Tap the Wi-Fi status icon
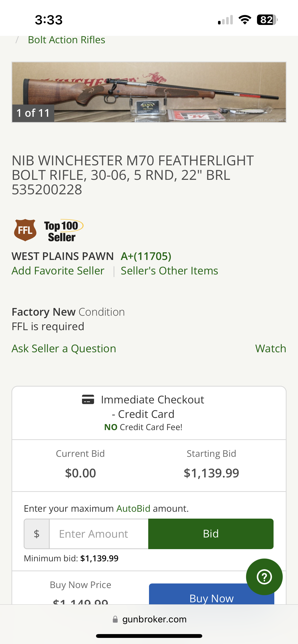 click(245, 20)
